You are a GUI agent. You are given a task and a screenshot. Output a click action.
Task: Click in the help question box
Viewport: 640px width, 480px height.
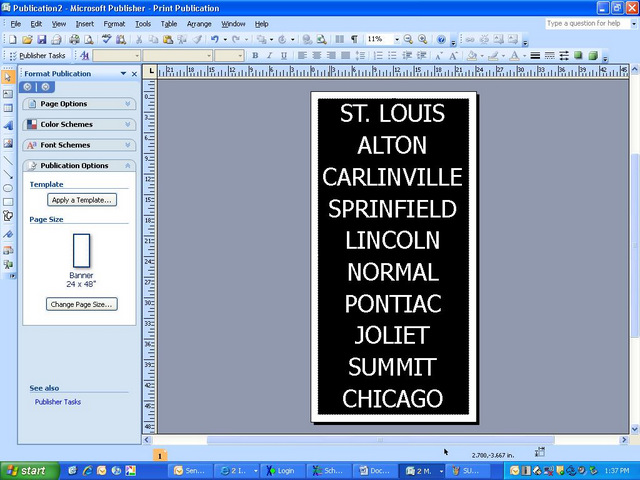[x=586, y=24]
